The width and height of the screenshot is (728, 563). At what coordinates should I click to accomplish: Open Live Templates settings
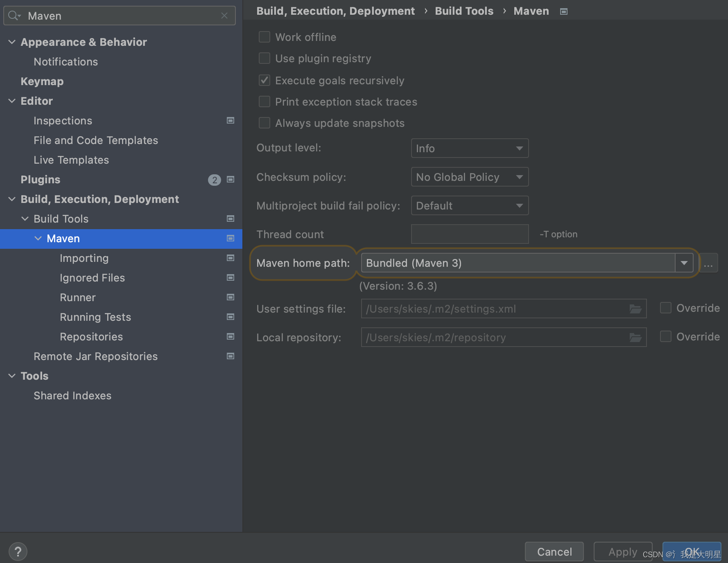tap(71, 160)
